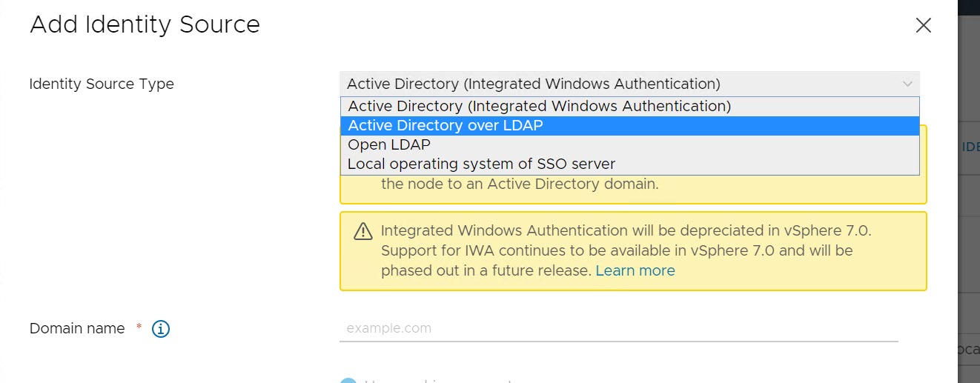The image size is (980, 383).
Task: Click the Domain name label
Action: tap(77, 328)
